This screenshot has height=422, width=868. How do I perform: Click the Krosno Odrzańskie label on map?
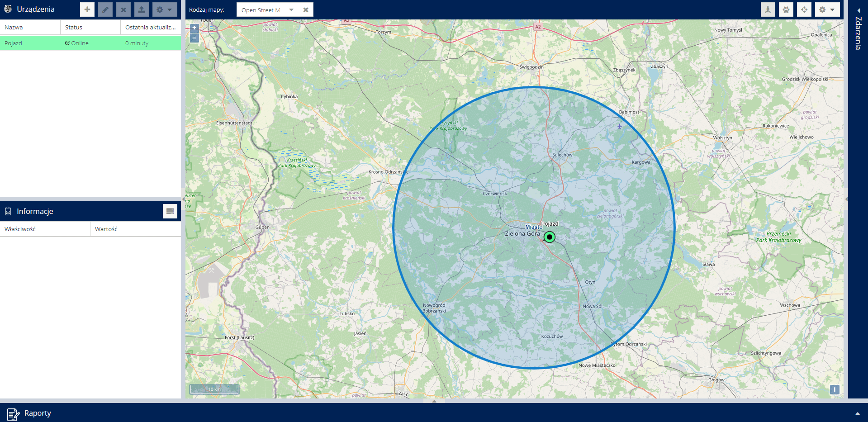(388, 172)
